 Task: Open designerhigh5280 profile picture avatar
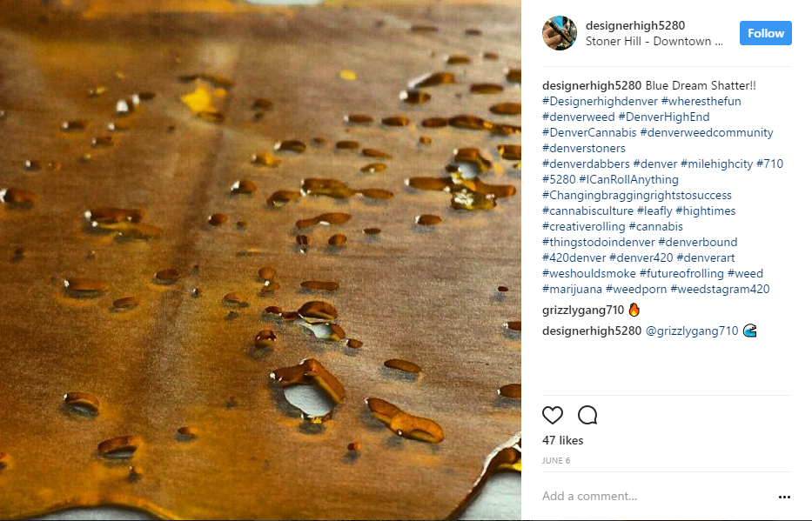[x=560, y=33]
